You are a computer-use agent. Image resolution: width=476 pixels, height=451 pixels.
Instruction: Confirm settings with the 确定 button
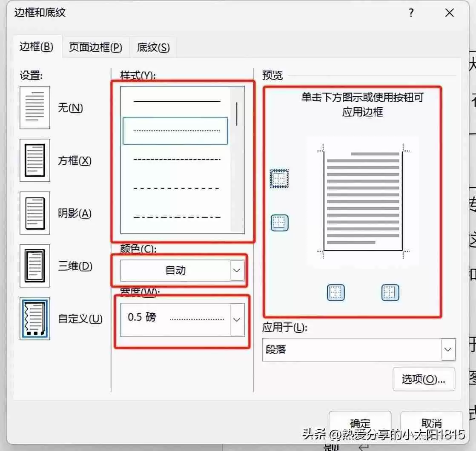[x=360, y=423]
